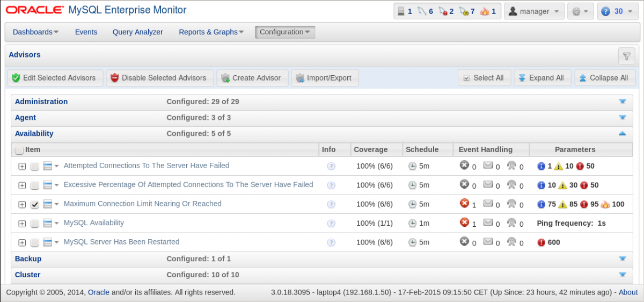The width and height of the screenshot is (644, 302).
Task: Expand the Agent category arrow
Action: pos(623,118)
